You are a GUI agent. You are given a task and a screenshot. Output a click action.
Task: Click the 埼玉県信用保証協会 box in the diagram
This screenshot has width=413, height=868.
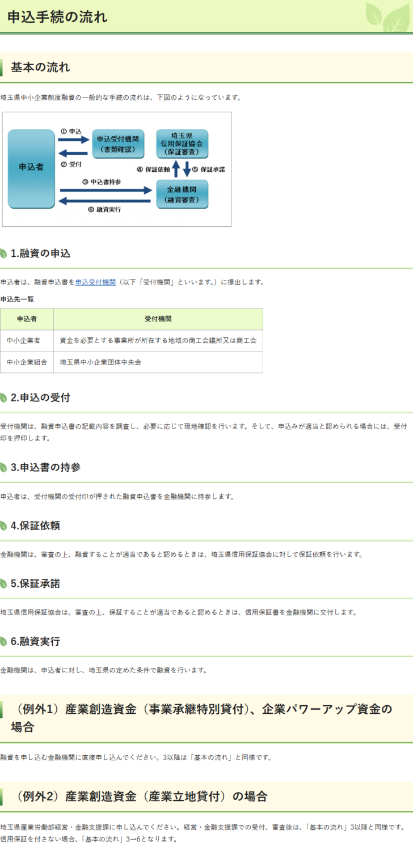182,143
